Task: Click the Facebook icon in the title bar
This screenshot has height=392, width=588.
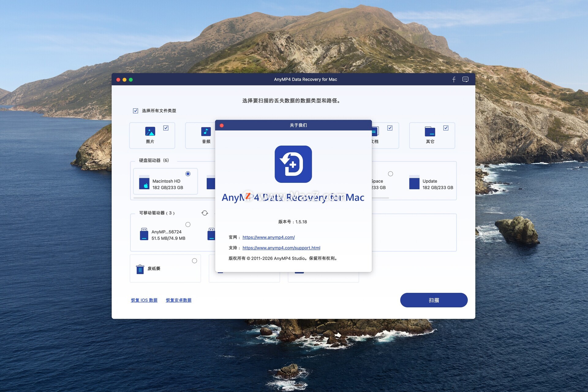Action: (454, 80)
